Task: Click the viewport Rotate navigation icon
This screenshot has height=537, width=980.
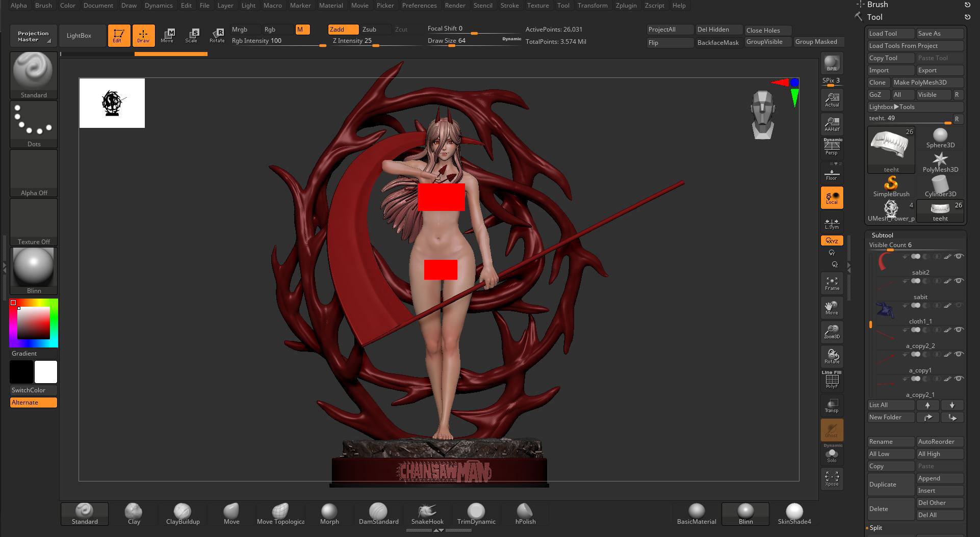Action: (832, 357)
